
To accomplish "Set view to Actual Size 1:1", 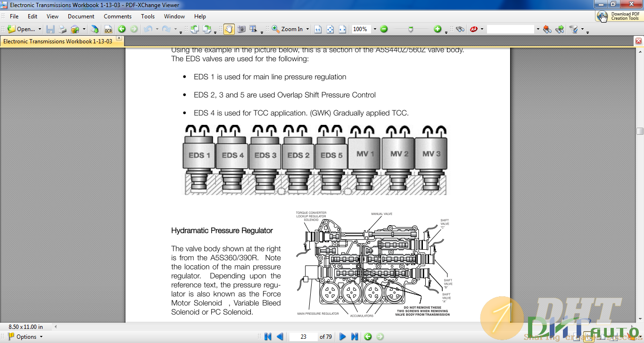I will point(318,29).
